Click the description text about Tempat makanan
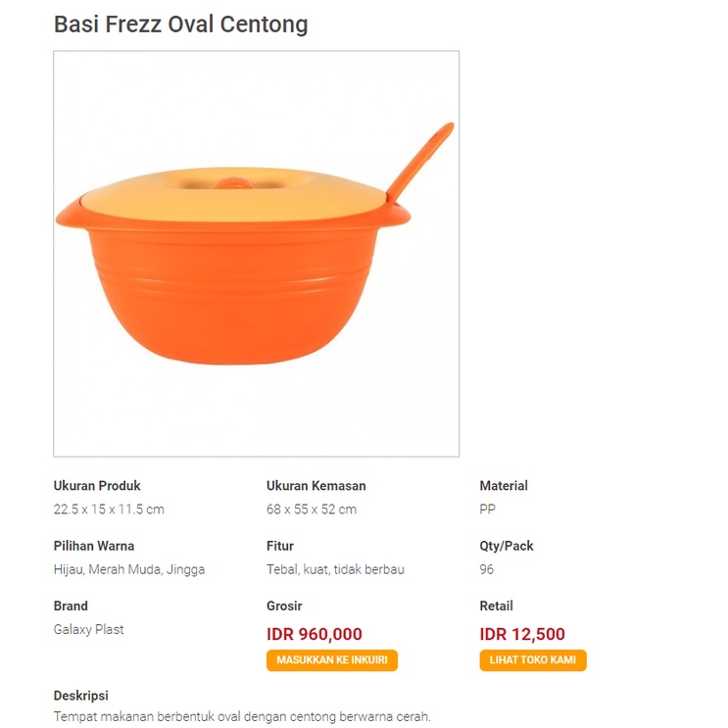The width and height of the screenshot is (728, 728). pyautogui.click(x=242, y=716)
